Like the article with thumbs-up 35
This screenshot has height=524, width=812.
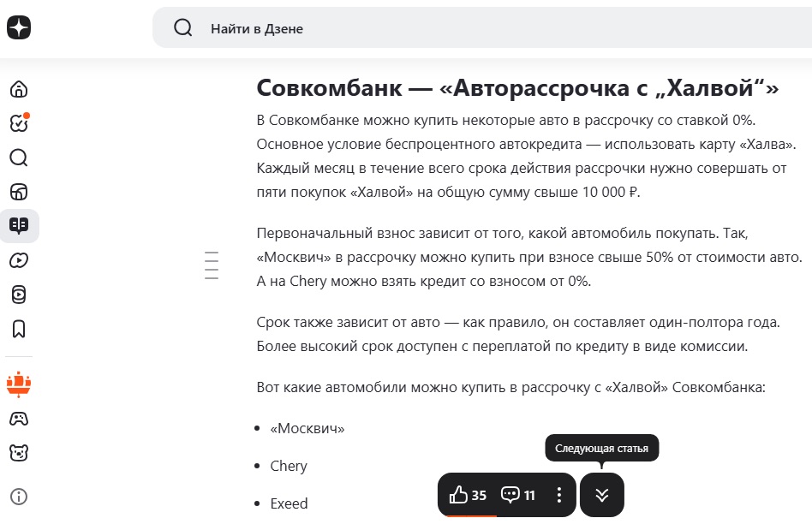[x=468, y=495]
